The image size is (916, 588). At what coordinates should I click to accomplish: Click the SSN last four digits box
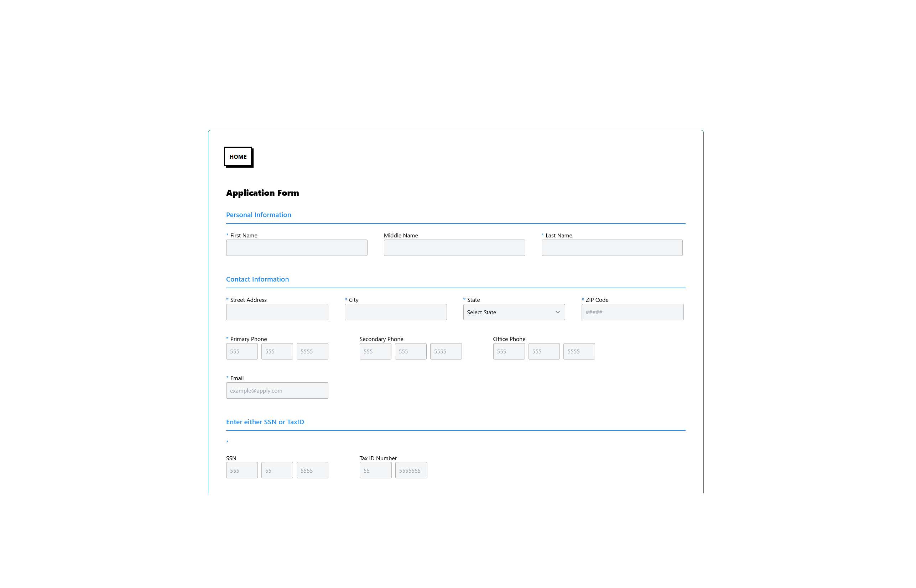[312, 471]
